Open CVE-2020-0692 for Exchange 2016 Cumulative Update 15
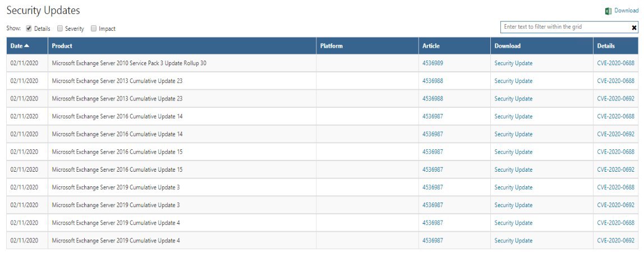 point(615,169)
